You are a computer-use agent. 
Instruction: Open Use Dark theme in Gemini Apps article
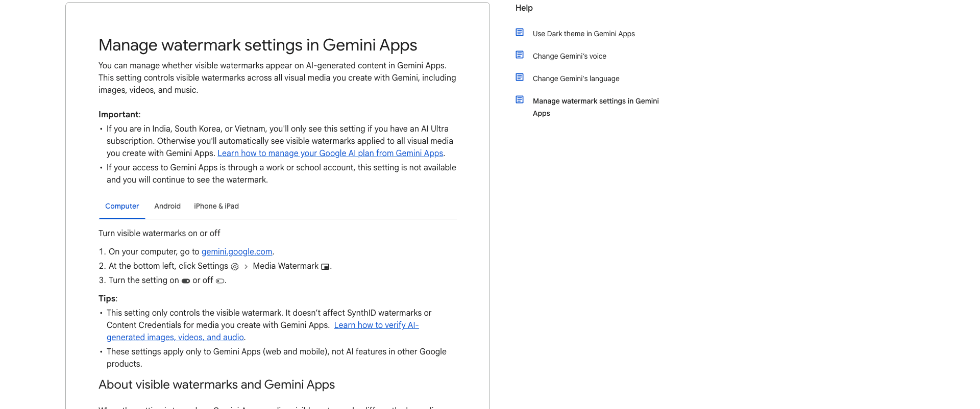pos(584,34)
